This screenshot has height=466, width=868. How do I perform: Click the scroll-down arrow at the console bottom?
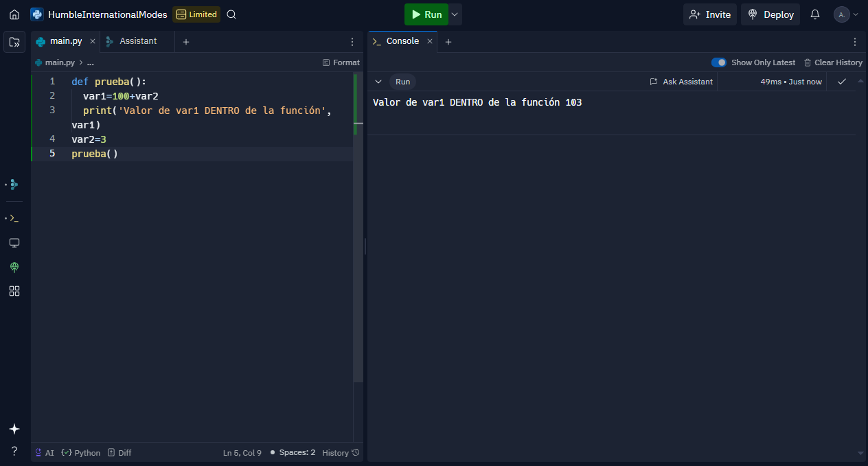(860, 454)
